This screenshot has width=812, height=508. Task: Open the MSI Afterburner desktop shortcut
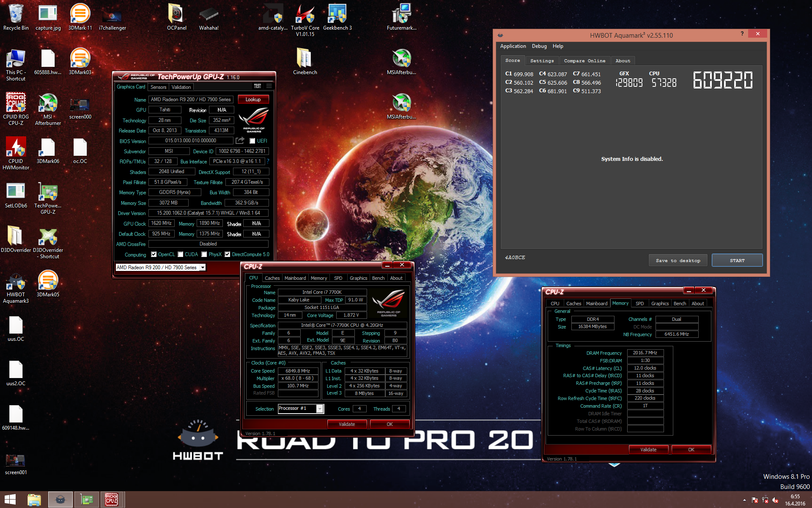(x=48, y=109)
